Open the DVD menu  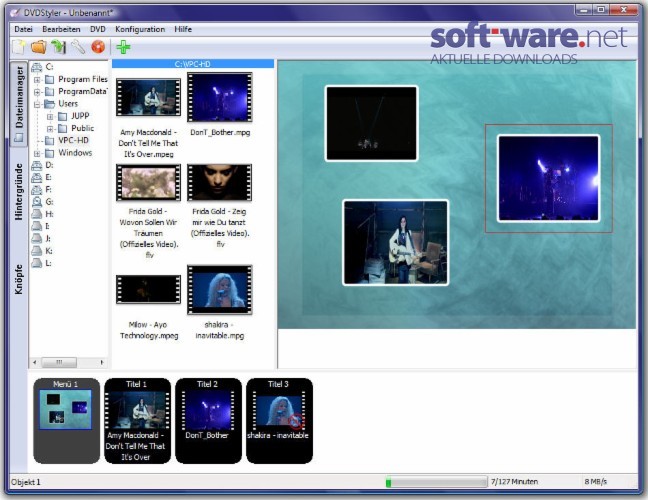tap(98, 29)
